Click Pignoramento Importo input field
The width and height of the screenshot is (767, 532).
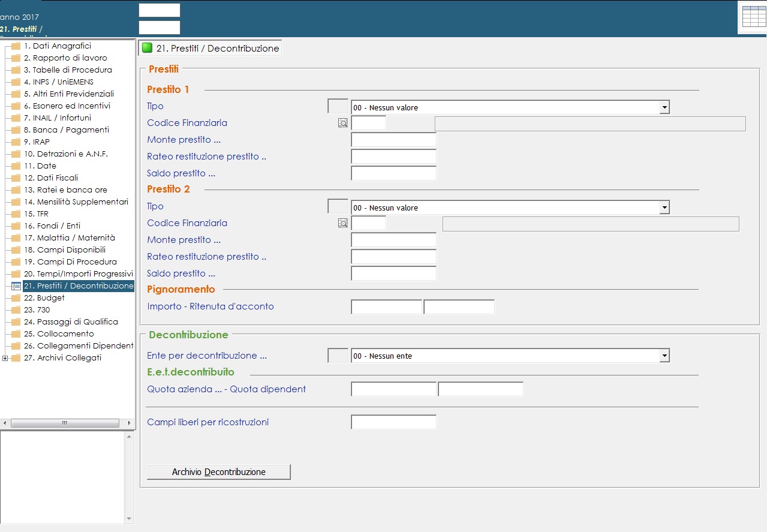point(386,307)
